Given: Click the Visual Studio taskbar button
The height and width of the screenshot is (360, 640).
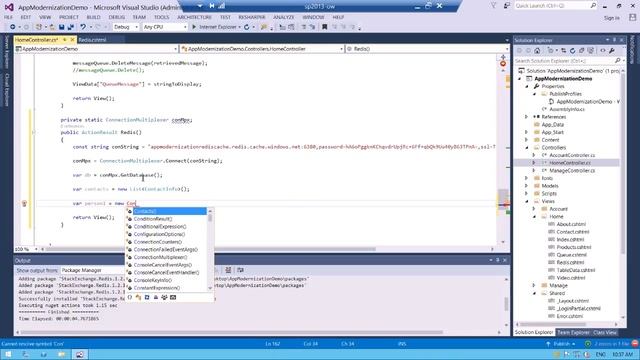Looking at the screenshot, I should (x=80, y=354).
